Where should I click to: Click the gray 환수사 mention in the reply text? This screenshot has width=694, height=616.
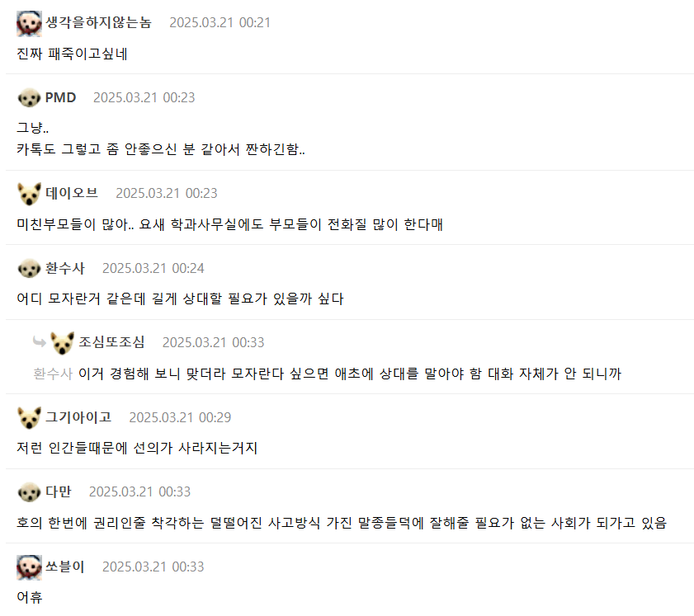pyautogui.click(x=53, y=374)
